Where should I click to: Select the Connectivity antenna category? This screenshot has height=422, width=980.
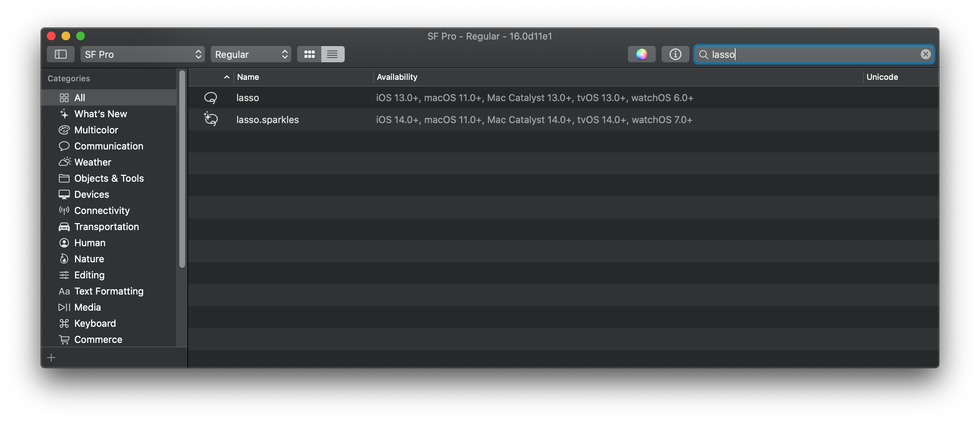pyautogui.click(x=102, y=211)
